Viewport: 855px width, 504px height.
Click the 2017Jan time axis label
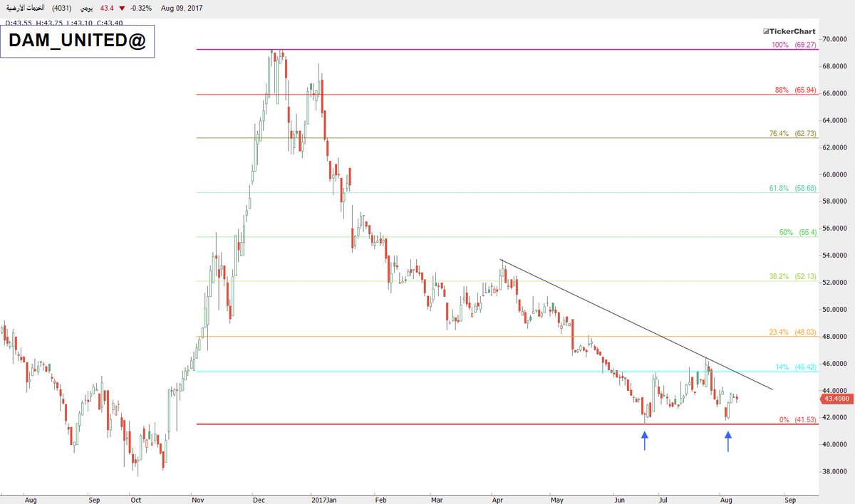coord(323,500)
